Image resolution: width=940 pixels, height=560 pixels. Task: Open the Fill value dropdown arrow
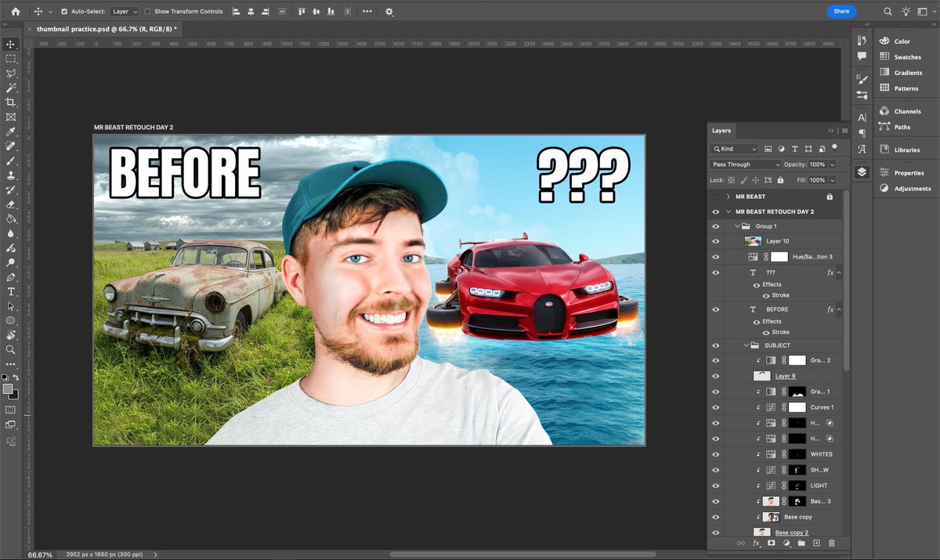pos(832,180)
